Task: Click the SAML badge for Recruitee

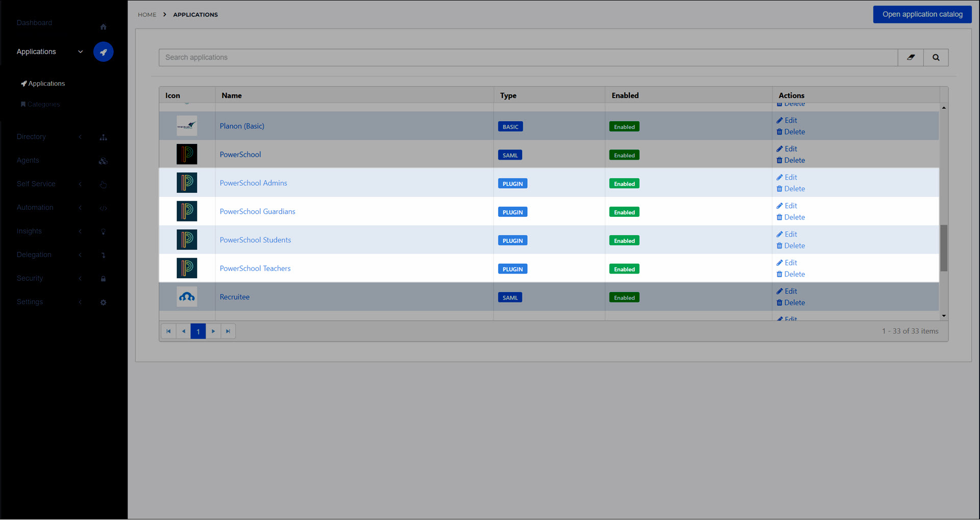Action: pyautogui.click(x=510, y=298)
